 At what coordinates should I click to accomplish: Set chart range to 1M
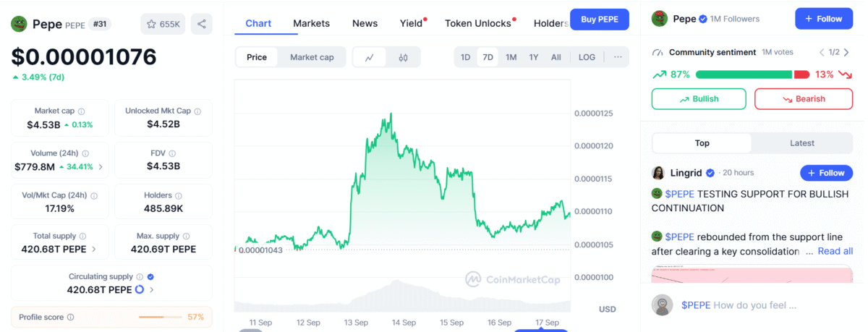pyautogui.click(x=511, y=57)
